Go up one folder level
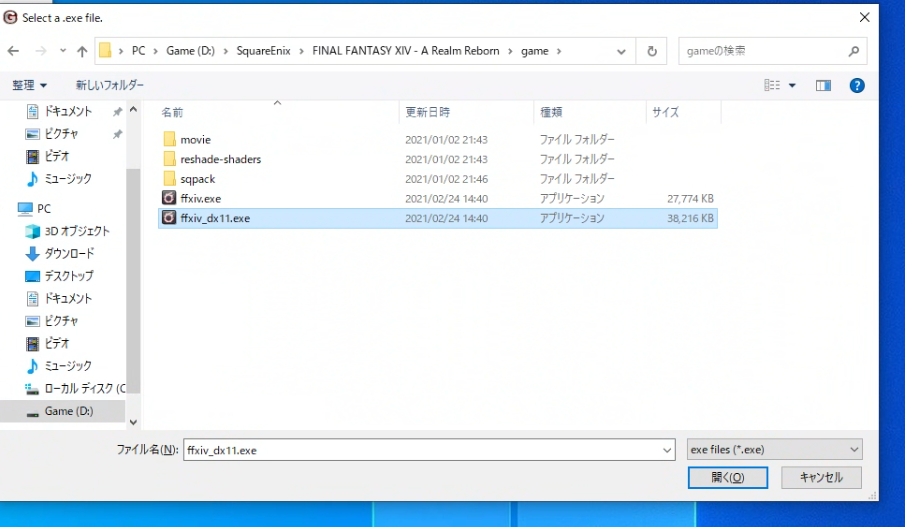Viewport: 905px width, 527px height. click(x=82, y=51)
